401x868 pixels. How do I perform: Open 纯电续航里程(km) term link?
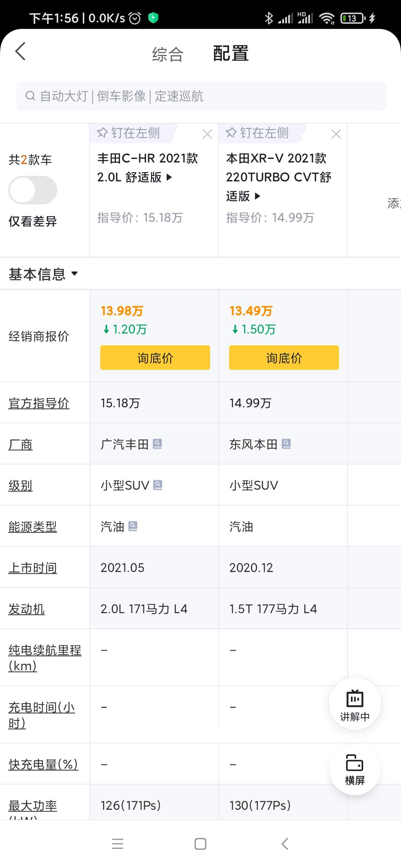point(45,658)
